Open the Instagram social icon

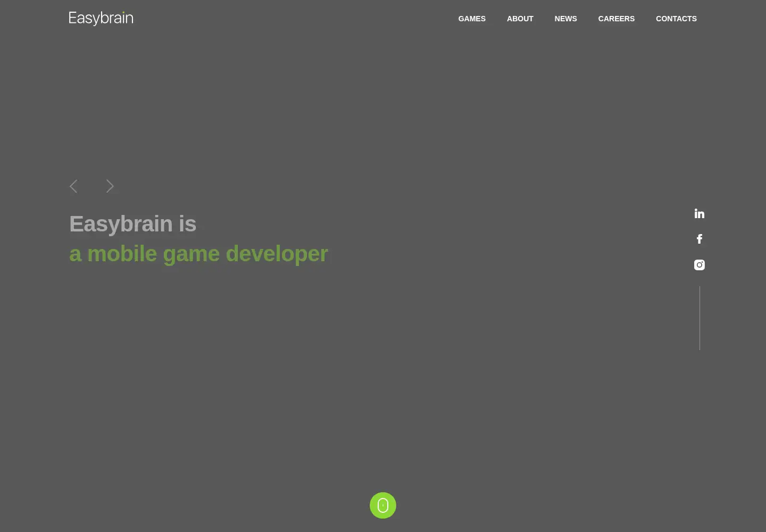point(700,265)
